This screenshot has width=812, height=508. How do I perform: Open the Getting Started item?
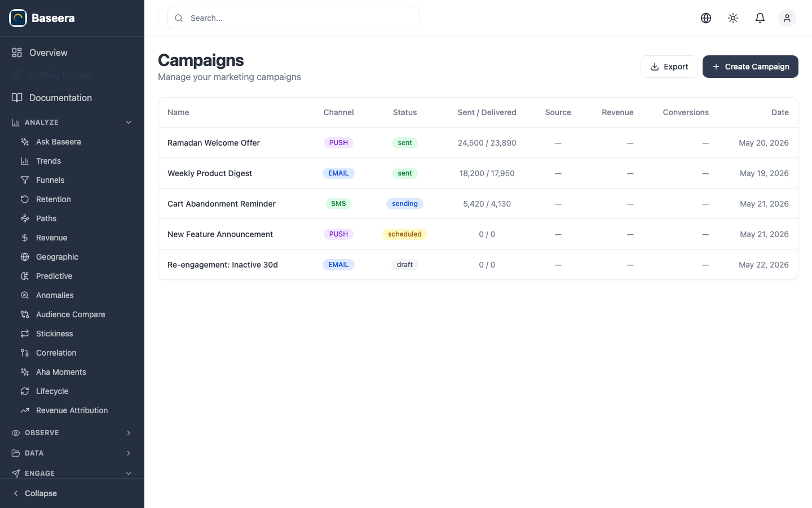click(x=72, y=75)
